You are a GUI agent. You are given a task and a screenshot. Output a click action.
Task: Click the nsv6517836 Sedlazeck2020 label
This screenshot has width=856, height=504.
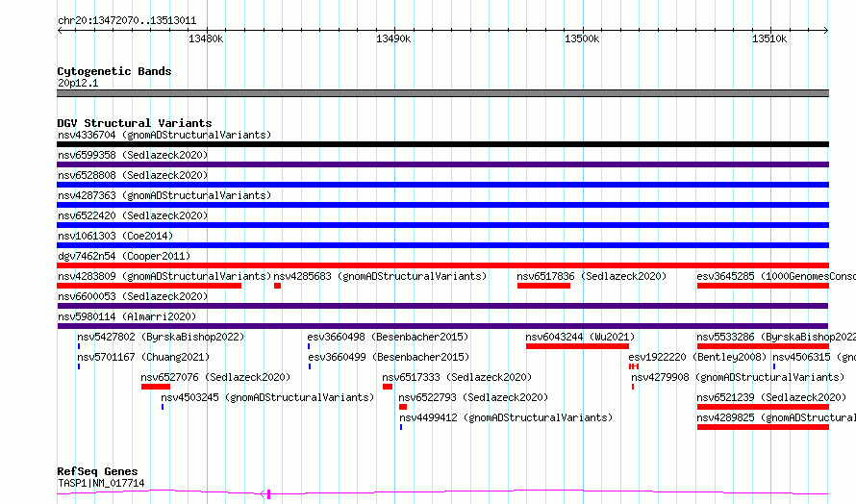pyautogui.click(x=592, y=276)
